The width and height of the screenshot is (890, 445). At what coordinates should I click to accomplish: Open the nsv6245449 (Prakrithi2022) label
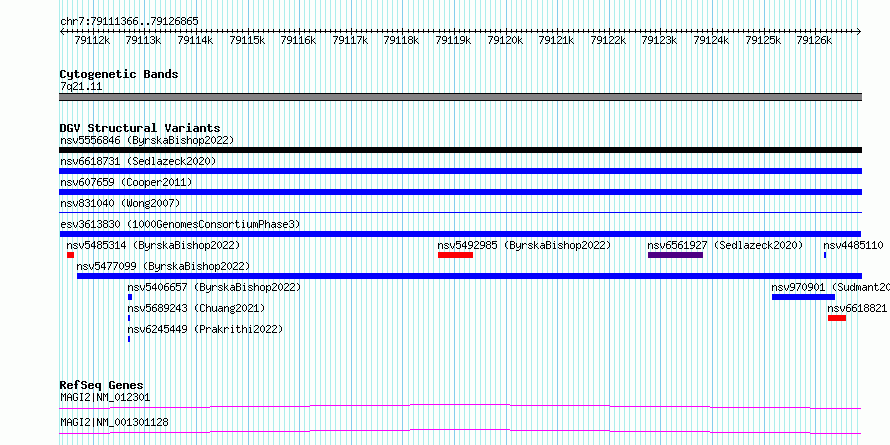coord(205,329)
